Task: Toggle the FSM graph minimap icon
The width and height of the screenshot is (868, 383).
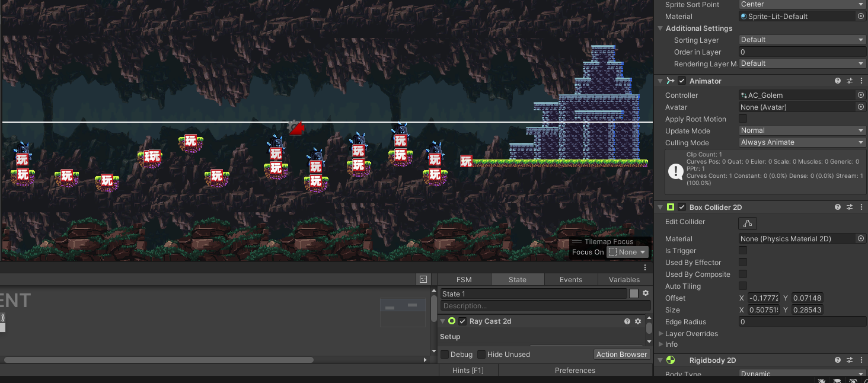Action: tap(423, 279)
